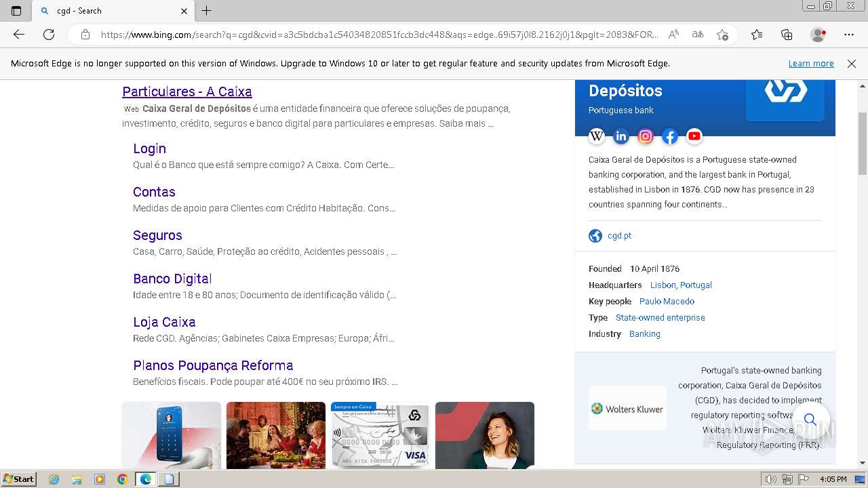
Task: Open Collections panel
Action: pos(787,35)
